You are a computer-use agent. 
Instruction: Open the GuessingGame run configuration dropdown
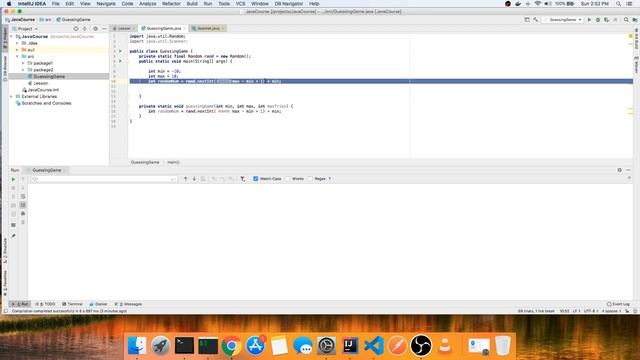[563, 20]
